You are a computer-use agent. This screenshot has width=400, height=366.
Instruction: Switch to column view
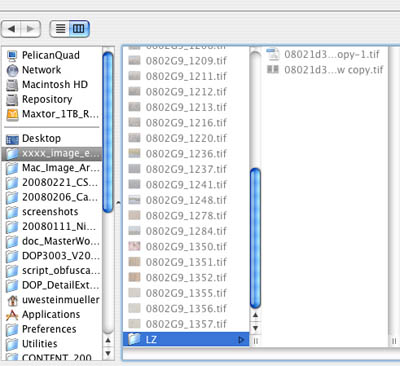click(x=79, y=29)
